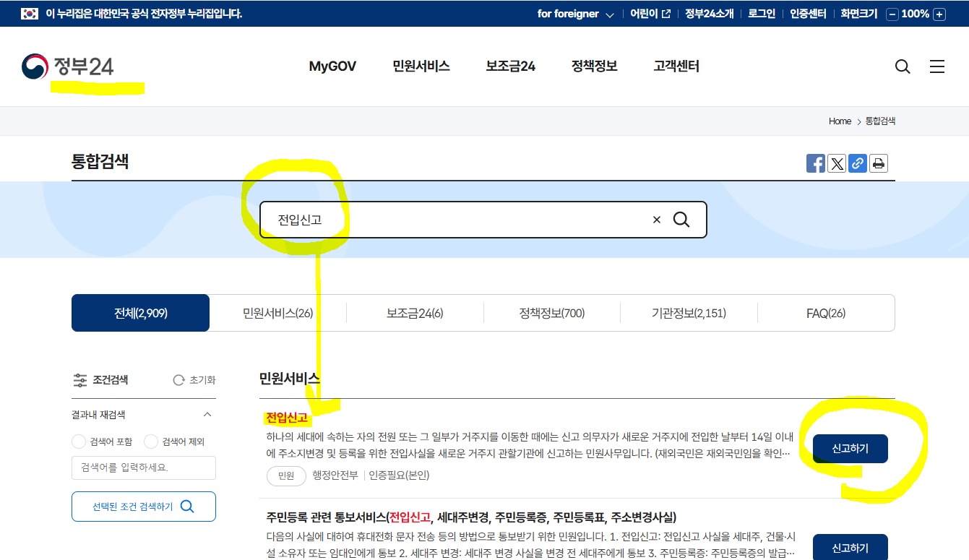Click the 정부24 logo
The height and width of the screenshot is (560, 969).
(x=67, y=66)
